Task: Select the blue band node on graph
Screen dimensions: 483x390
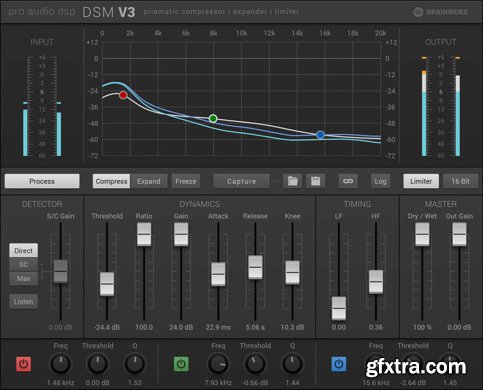Action: [x=320, y=135]
